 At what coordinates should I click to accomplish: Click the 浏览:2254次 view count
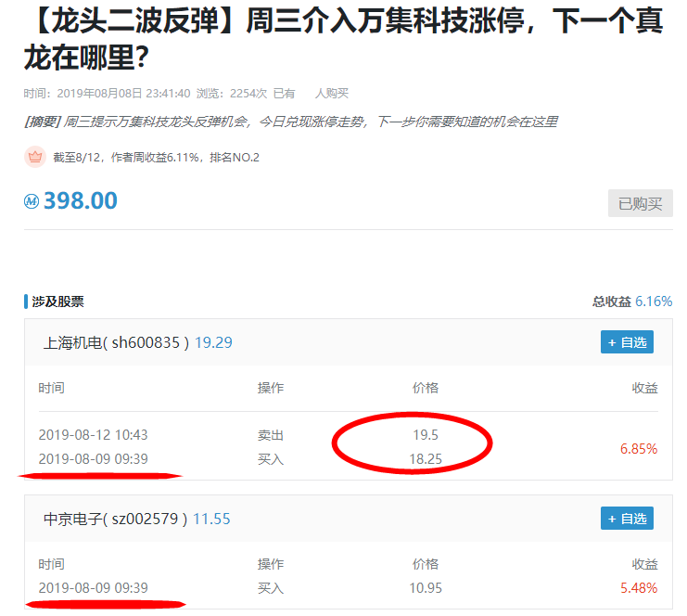coord(232,94)
